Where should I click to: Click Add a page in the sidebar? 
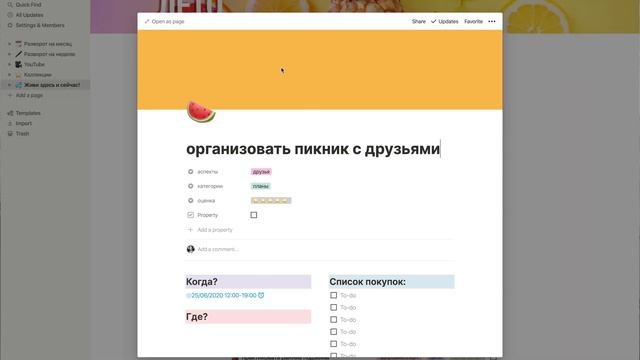(x=29, y=95)
